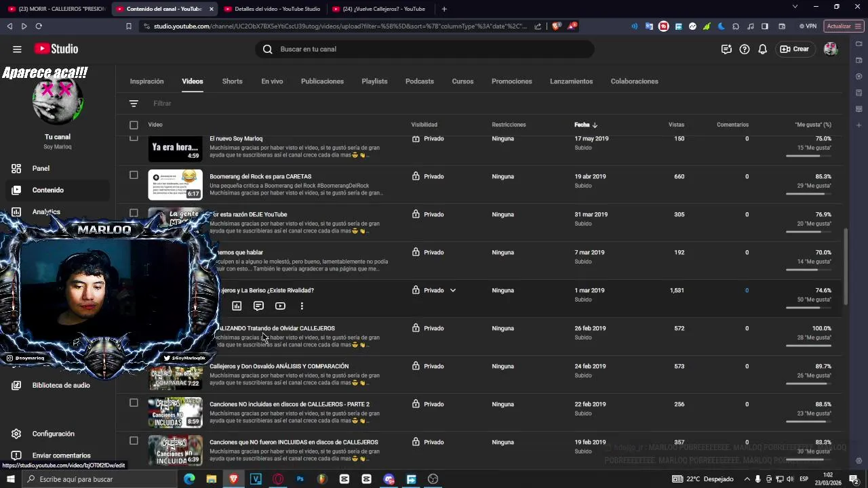Screen dimensions: 868x488
Task: Sort by the Fecha column header
Action: tap(585, 125)
